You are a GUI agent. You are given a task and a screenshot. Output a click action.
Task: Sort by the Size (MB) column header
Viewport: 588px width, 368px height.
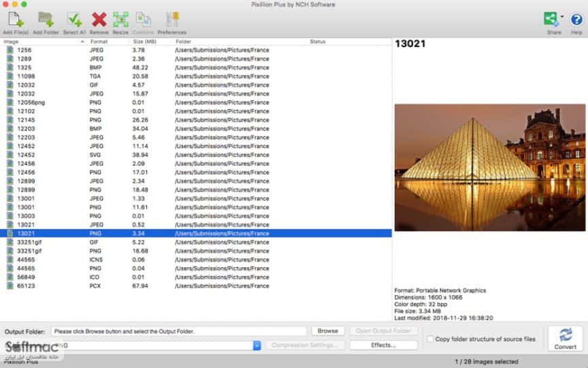pos(144,42)
